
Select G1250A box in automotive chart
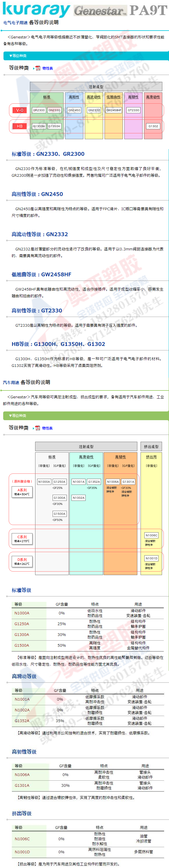[60, 482]
